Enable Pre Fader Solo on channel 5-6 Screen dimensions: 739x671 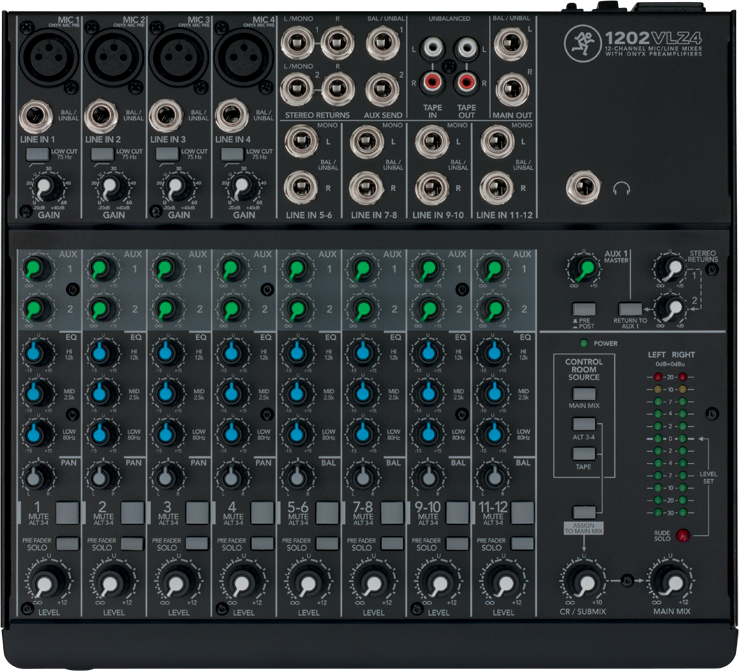(325, 544)
